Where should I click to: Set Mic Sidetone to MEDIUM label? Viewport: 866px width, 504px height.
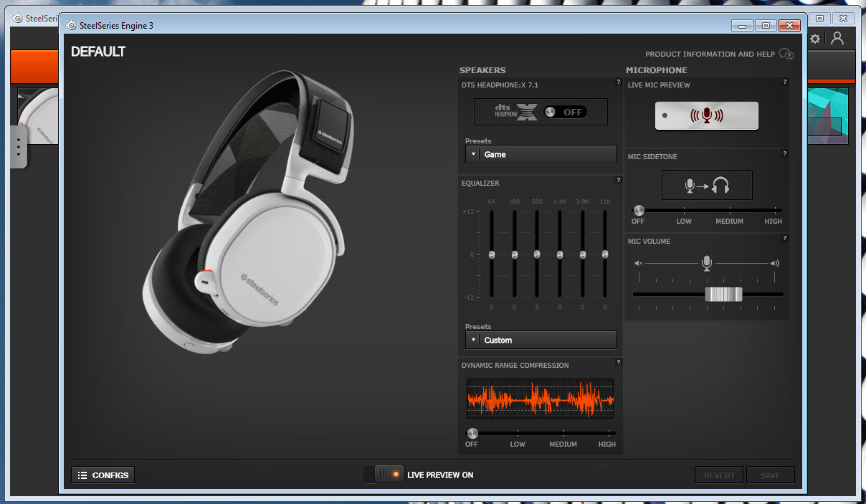point(729,222)
